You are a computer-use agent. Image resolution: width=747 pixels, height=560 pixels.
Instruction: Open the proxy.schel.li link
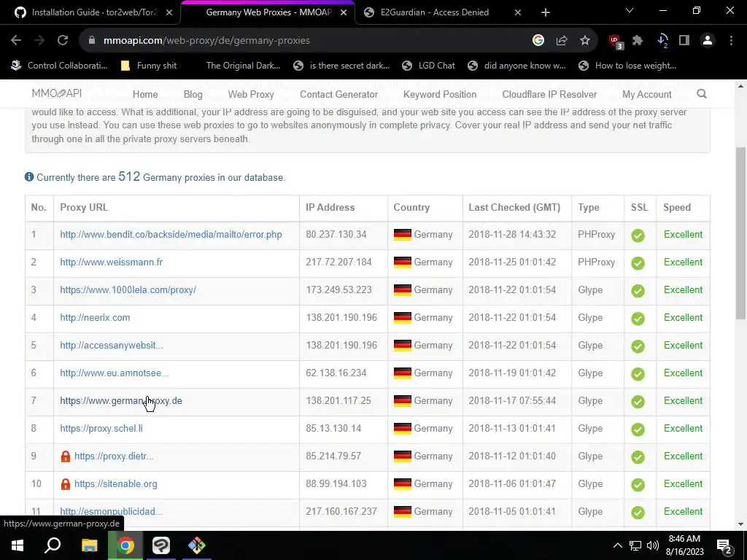pos(101,428)
